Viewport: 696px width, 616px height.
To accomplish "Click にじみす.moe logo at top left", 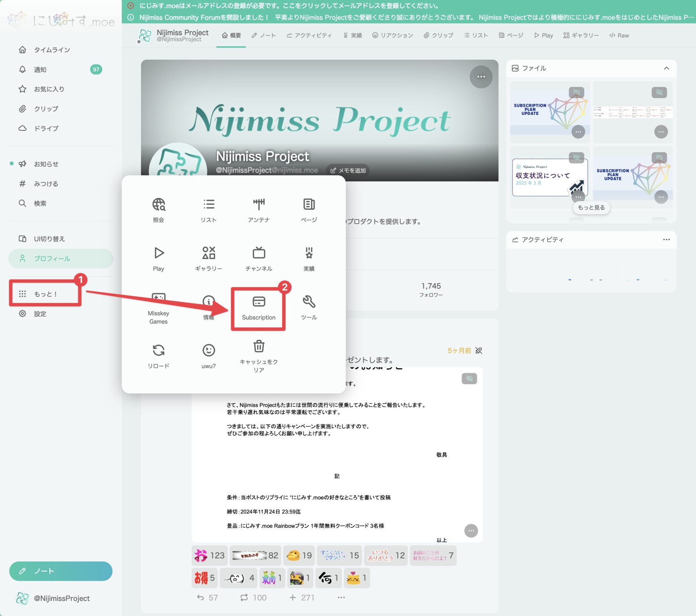I will coord(61,20).
